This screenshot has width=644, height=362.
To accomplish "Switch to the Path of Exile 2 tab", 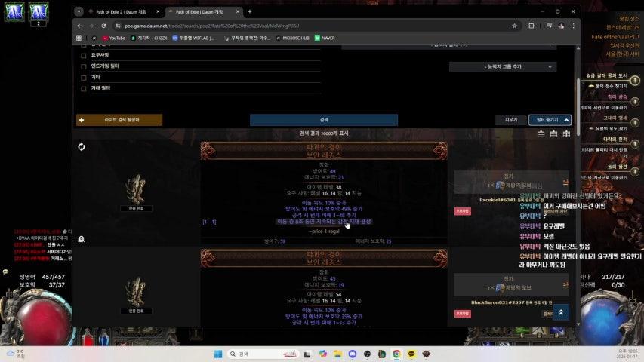I will pos(124,12).
